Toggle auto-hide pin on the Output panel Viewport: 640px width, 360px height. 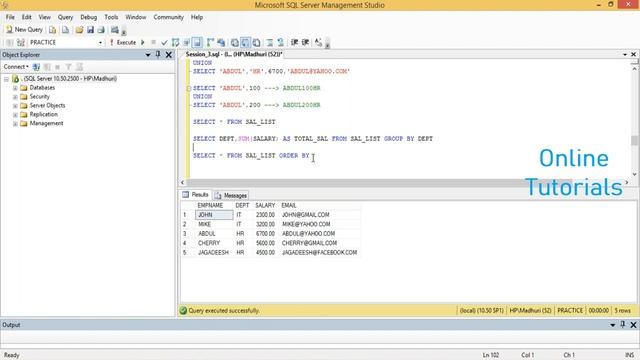click(623, 324)
